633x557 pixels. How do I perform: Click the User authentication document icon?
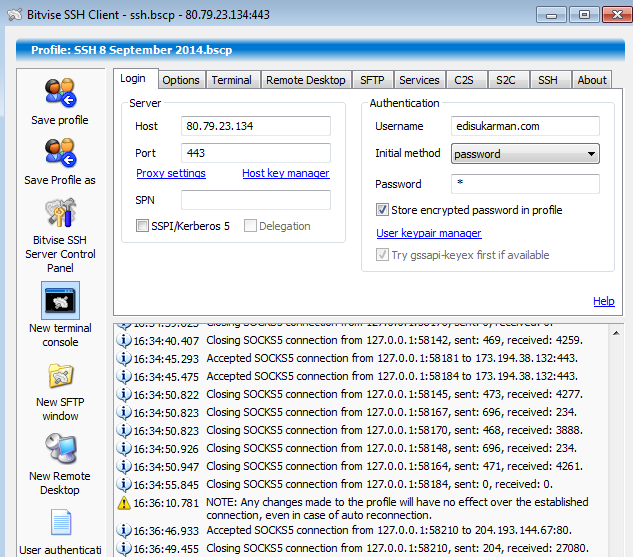[61, 522]
